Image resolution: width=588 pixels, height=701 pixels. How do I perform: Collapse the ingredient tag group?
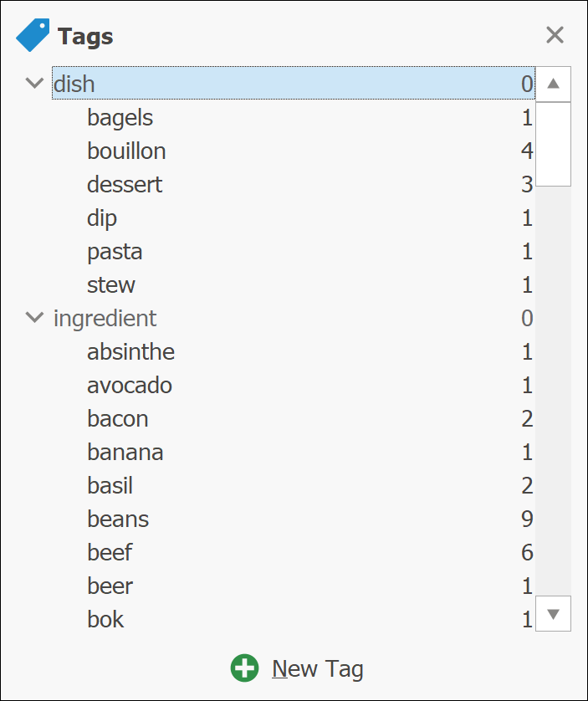(34, 317)
